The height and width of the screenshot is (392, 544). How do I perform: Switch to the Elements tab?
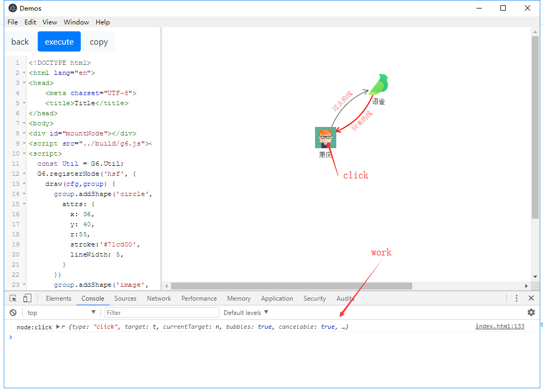pyautogui.click(x=58, y=298)
